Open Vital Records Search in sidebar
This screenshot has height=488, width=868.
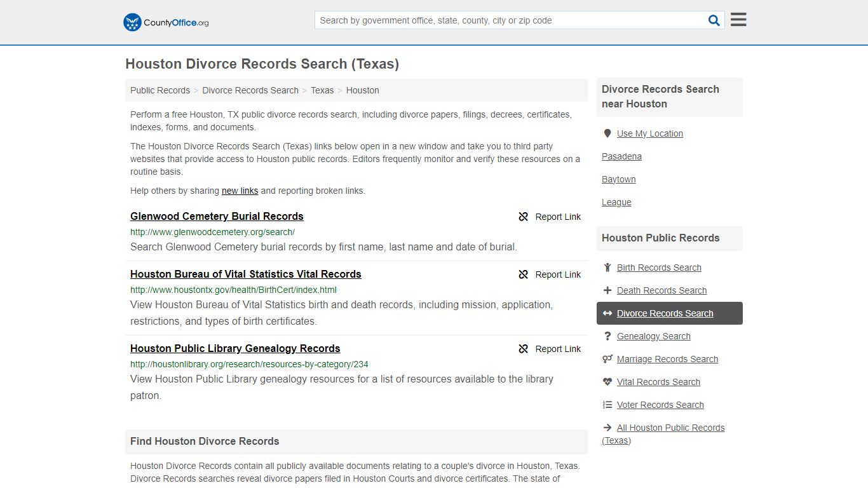658,382
